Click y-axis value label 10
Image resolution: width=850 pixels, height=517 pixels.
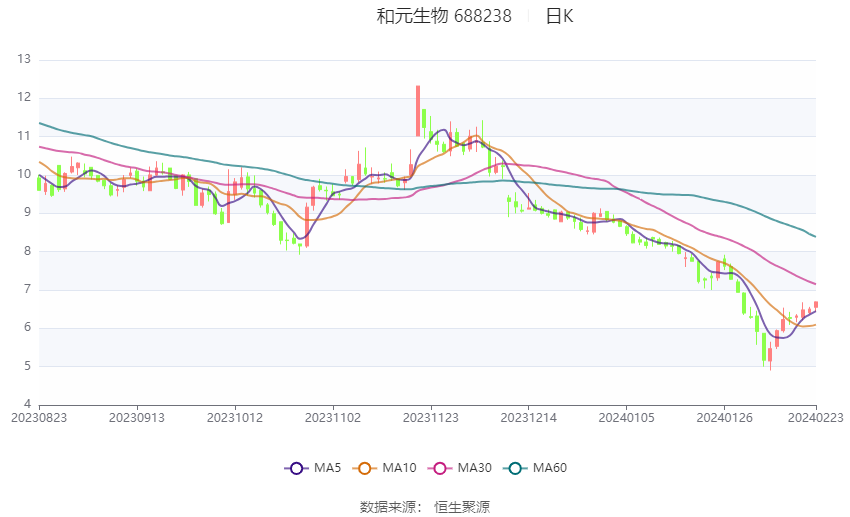pyautogui.click(x=24, y=174)
